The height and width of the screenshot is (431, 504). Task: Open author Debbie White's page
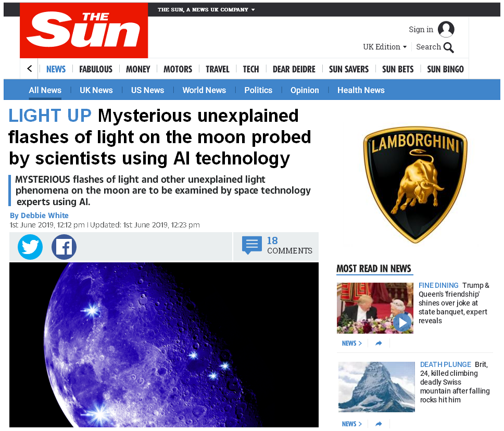(39, 215)
